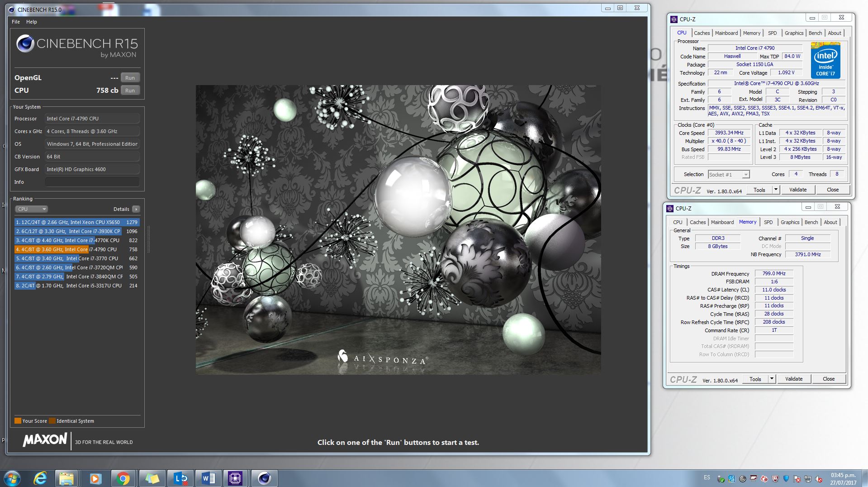Switch to SPD tab in the CPU-Z CPU window
This screenshot has width=868, height=487.
tap(773, 33)
